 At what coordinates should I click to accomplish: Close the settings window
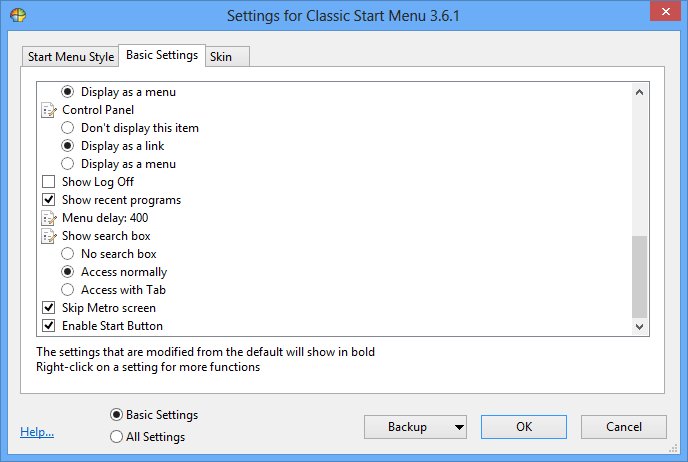pyautogui.click(x=665, y=11)
